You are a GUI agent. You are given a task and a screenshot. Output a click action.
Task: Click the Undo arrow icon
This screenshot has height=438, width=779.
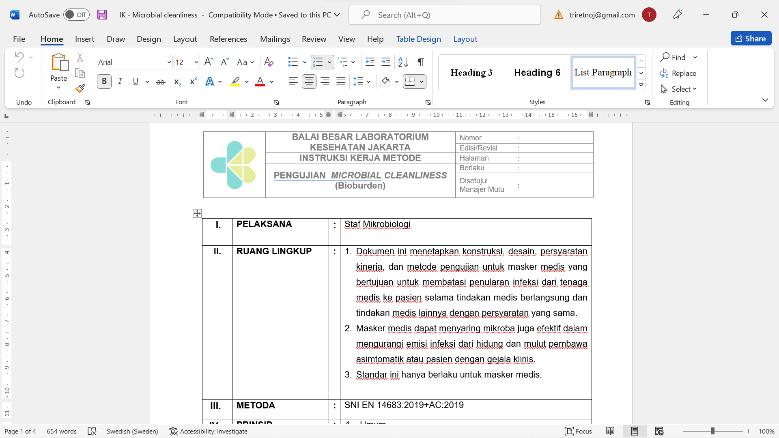coord(19,57)
